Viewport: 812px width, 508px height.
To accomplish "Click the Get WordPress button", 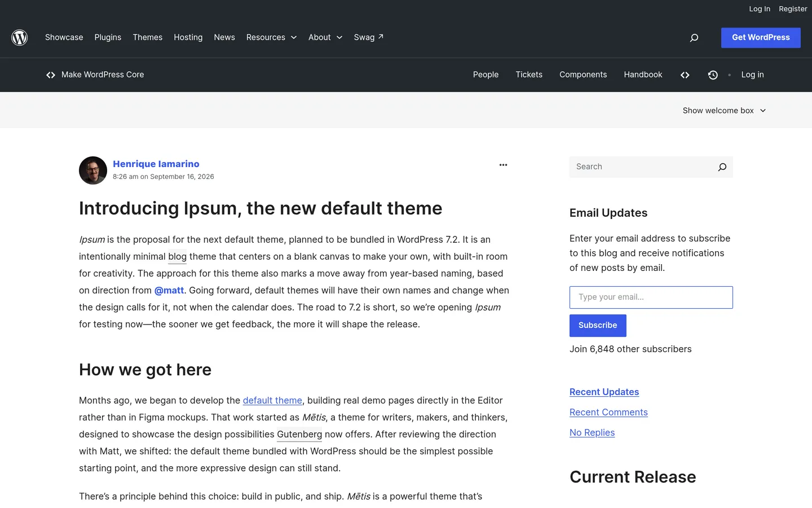I will click(761, 38).
